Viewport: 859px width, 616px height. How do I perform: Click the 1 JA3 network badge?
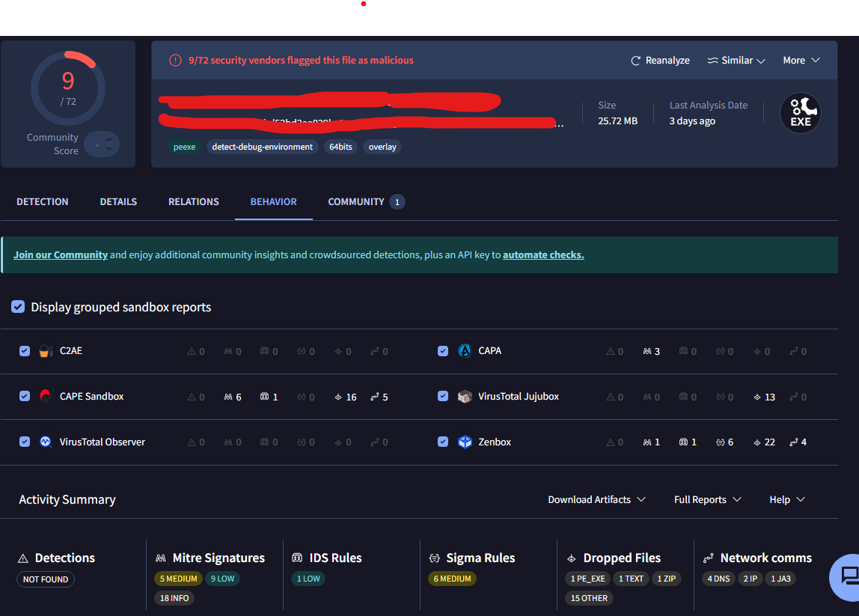click(780, 579)
